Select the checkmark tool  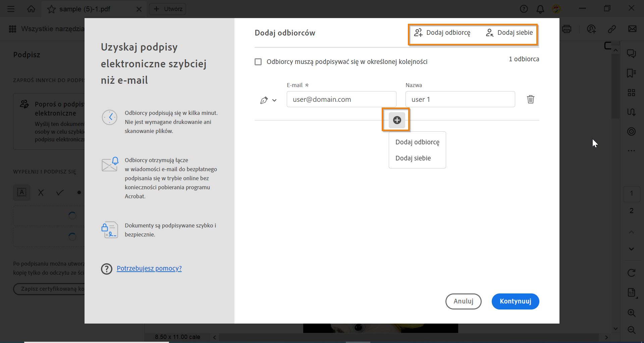(60, 193)
